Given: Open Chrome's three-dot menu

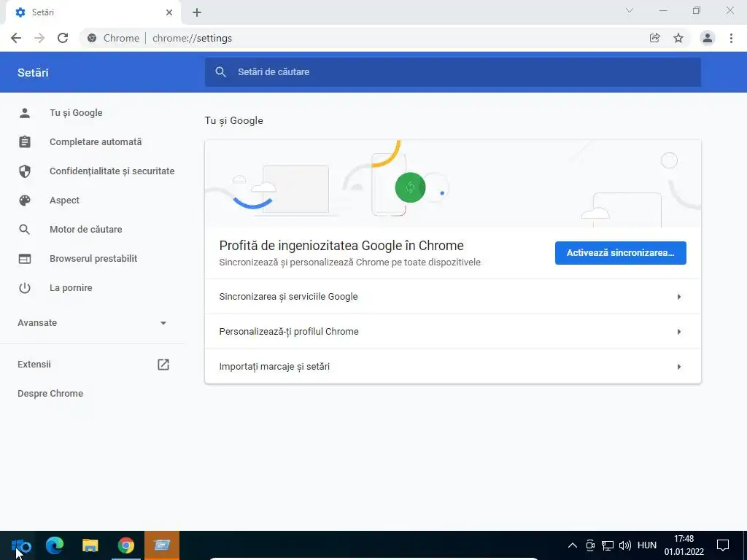Looking at the screenshot, I should (x=731, y=38).
